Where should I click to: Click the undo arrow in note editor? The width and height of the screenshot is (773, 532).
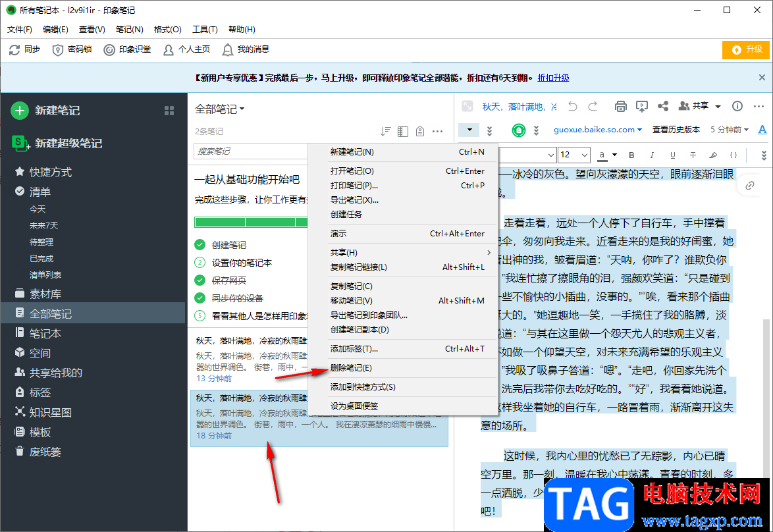572,106
